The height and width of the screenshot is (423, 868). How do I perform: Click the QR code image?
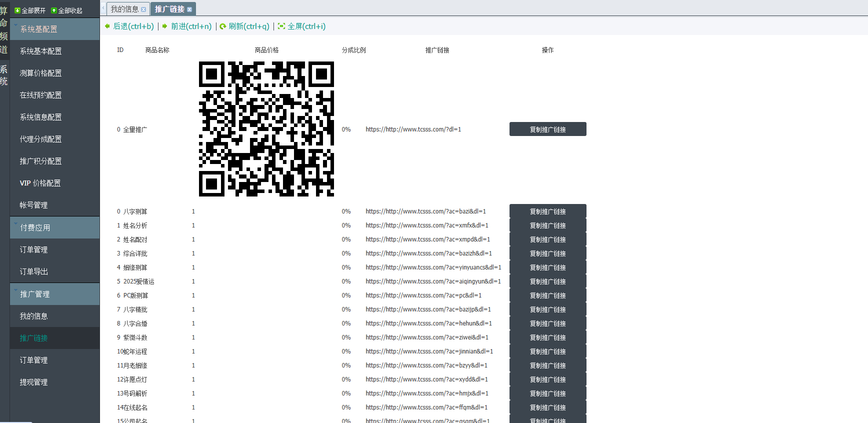click(x=266, y=129)
